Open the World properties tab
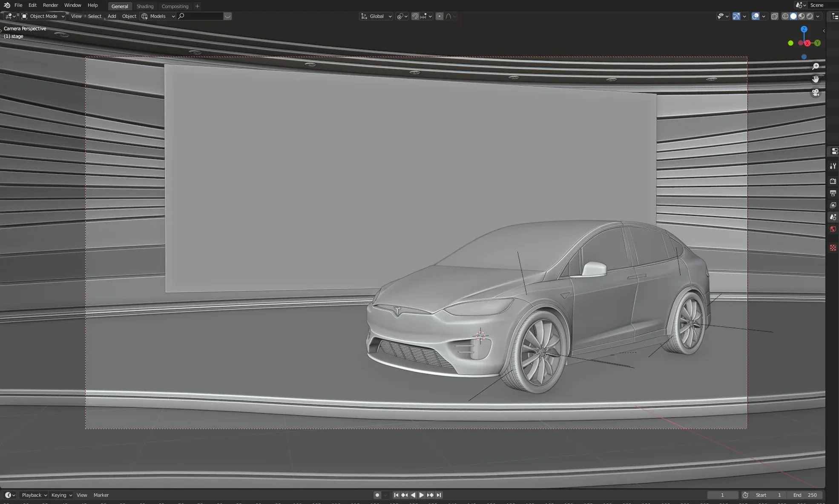 [833, 229]
